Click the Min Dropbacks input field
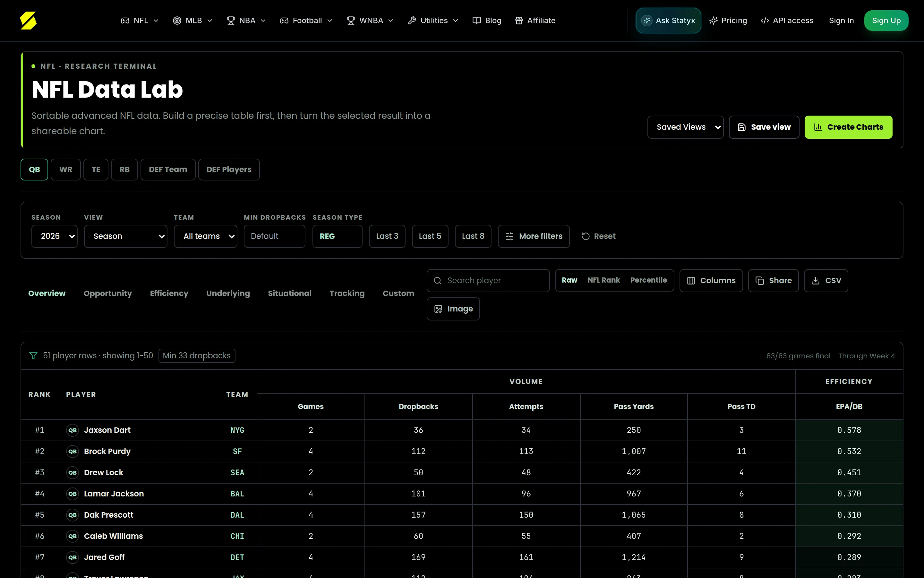 tap(275, 236)
